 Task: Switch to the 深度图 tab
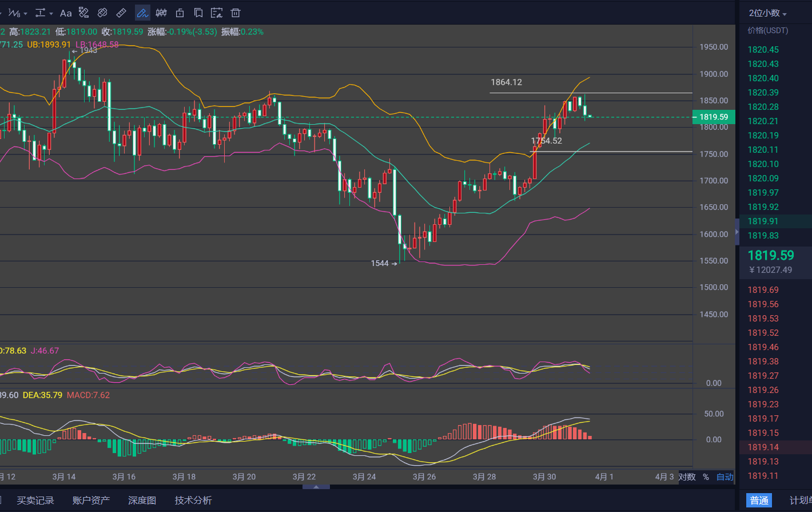[142, 501]
